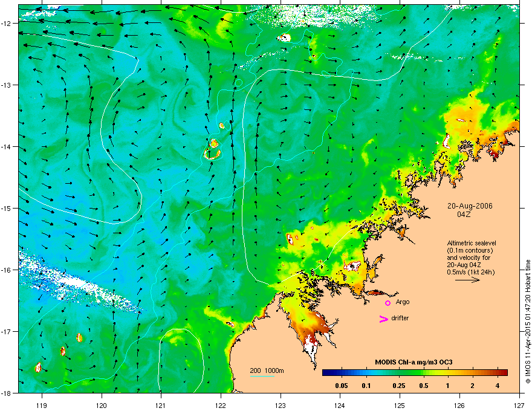Click latitude axis label -18
Screen dimensions: 532x411
(6, 393)
